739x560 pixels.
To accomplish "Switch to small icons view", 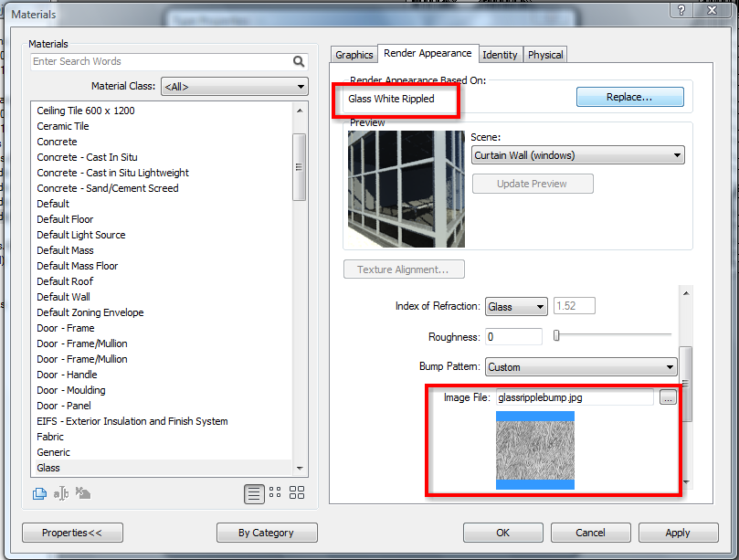I will pyautogui.click(x=275, y=492).
